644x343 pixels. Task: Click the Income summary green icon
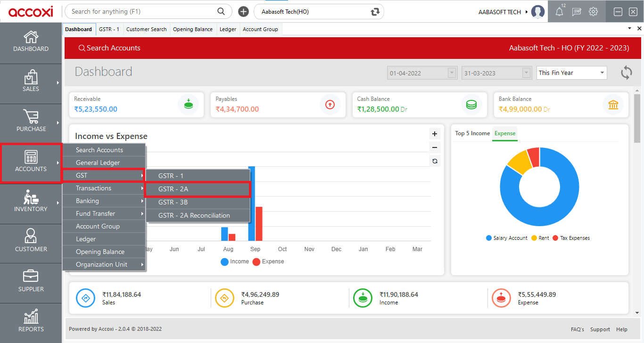pyautogui.click(x=363, y=298)
